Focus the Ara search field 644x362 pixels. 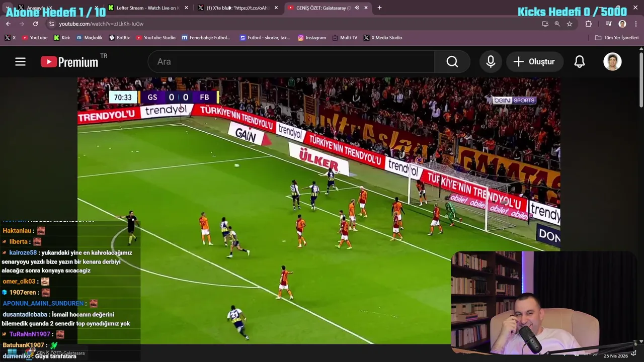(x=291, y=61)
